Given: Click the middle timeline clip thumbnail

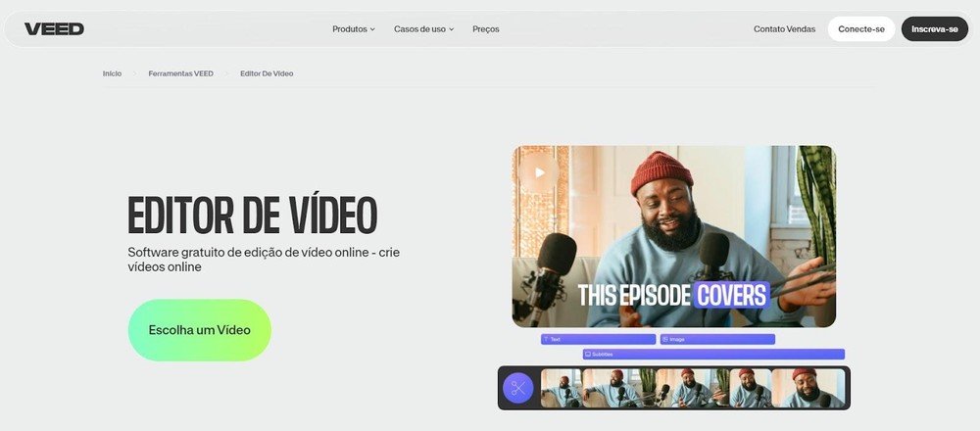Looking at the screenshot, I should click(x=692, y=388).
